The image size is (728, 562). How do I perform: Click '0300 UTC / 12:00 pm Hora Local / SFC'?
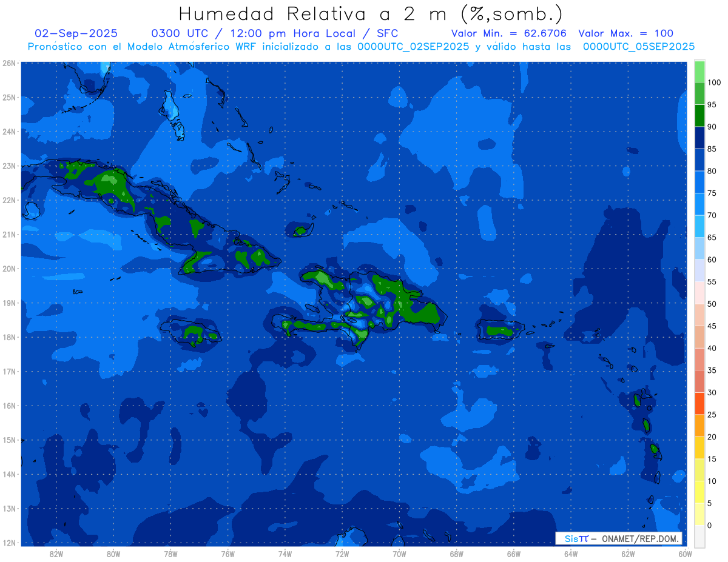pos(274,33)
